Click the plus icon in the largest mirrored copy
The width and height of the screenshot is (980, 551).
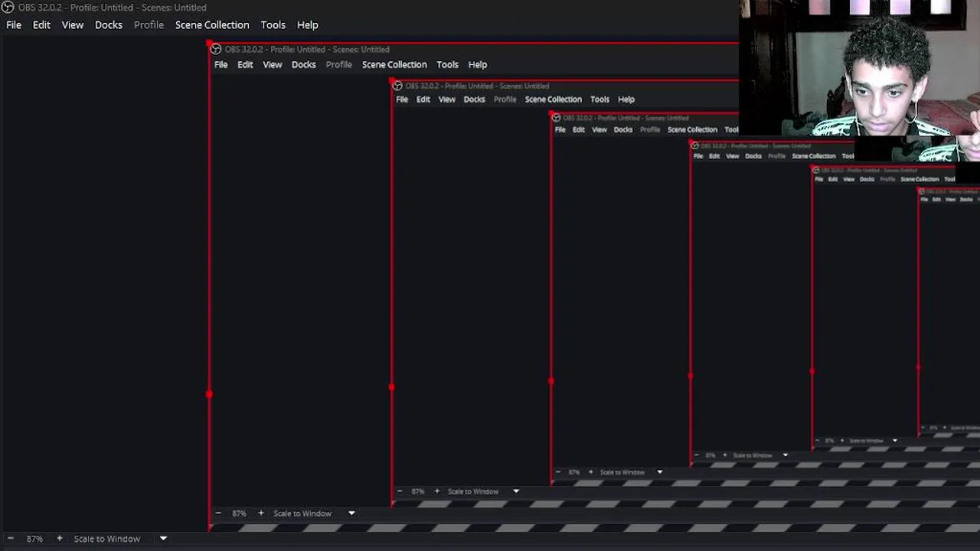coord(260,513)
